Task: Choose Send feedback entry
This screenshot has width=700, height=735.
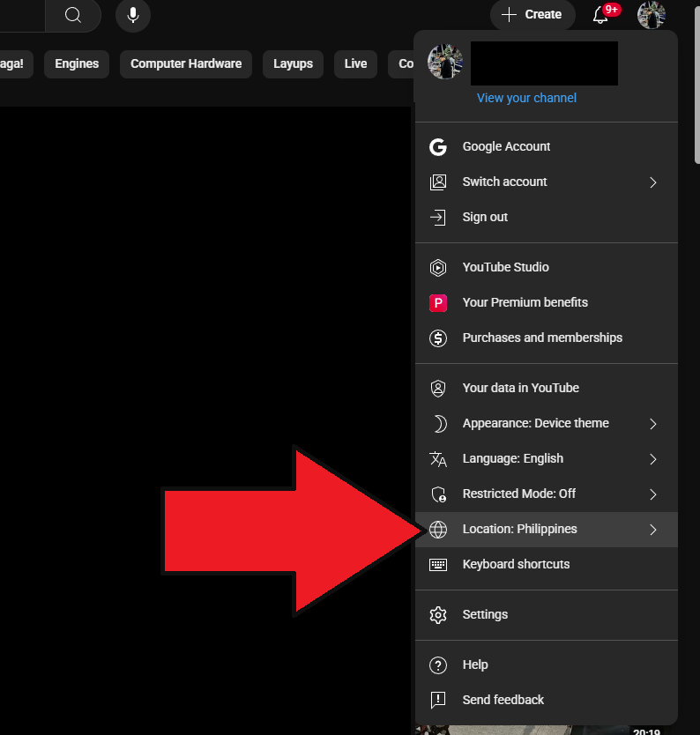Action: (x=547, y=700)
